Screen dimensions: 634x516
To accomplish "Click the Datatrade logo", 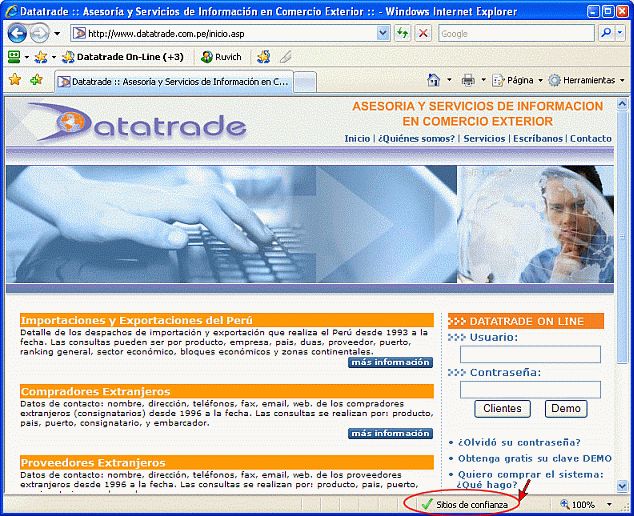I will click(x=137, y=123).
